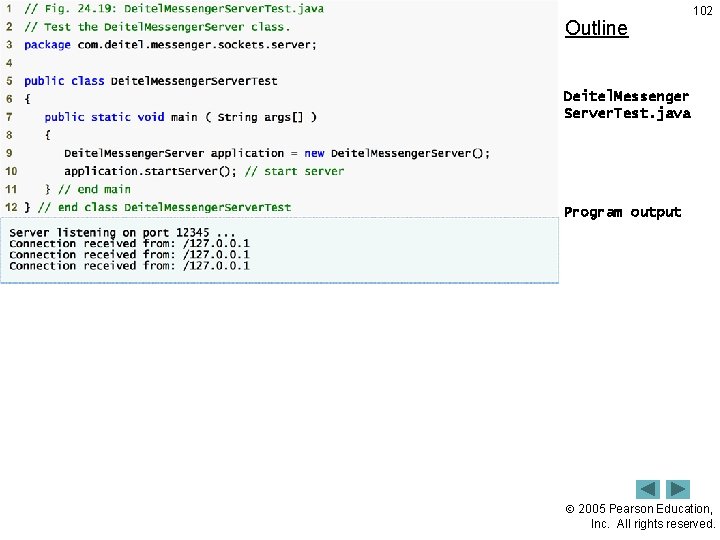Click the first 'Connection received from' output line
Screen dimensions: 720x540
pyautogui.click(x=129, y=244)
